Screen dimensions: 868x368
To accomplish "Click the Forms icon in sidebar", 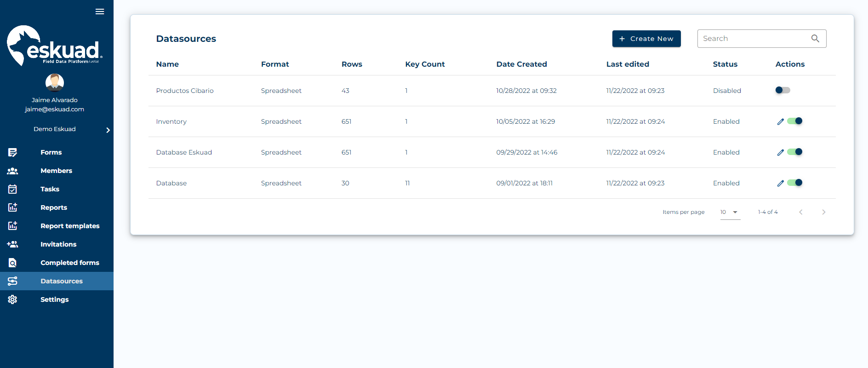I will click(12, 152).
